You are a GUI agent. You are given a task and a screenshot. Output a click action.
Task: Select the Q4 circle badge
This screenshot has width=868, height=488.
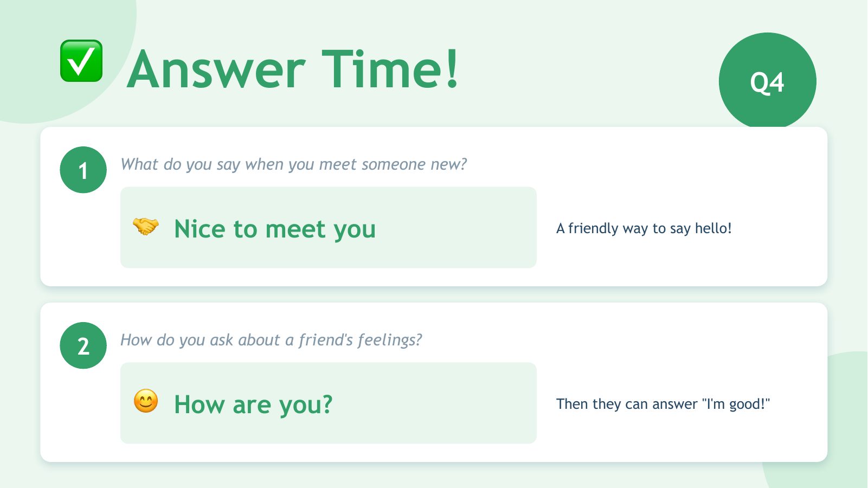click(767, 81)
